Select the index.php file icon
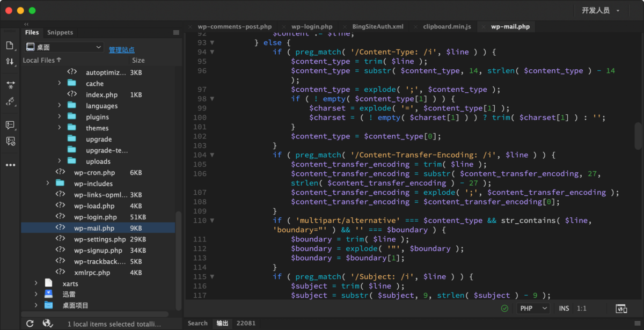The image size is (644, 330). pos(72,94)
